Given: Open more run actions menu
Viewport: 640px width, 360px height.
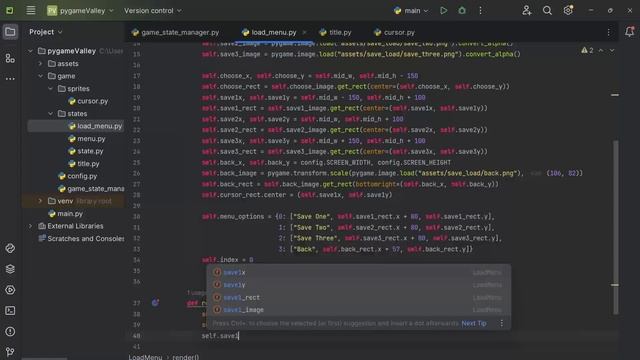Looking at the screenshot, I should 480,11.
